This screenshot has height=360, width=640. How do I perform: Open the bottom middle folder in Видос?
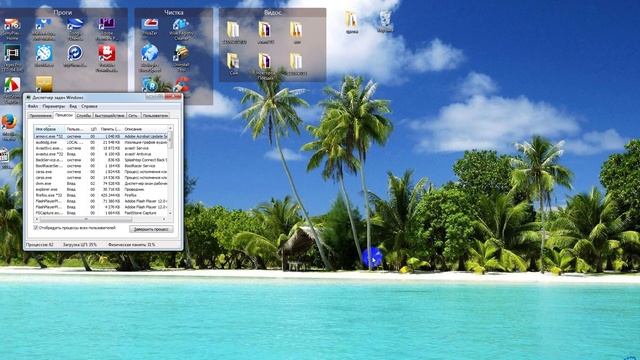click(x=264, y=61)
